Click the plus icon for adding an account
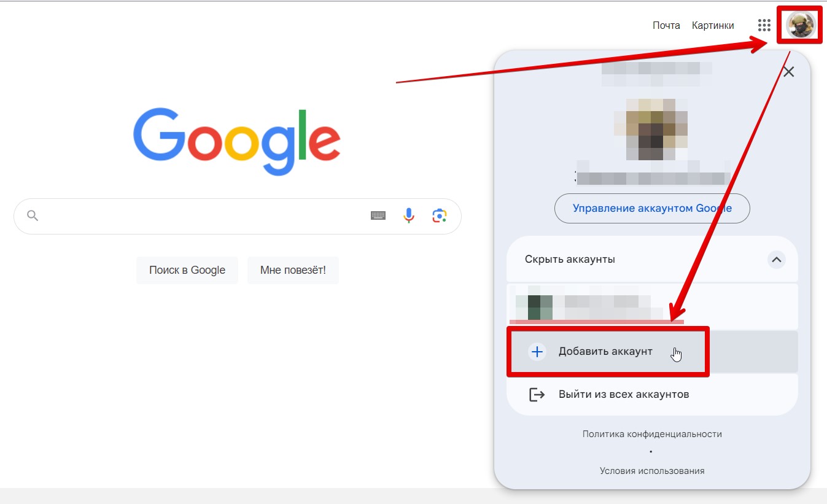Screen dimensions: 827x504 (x=537, y=352)
